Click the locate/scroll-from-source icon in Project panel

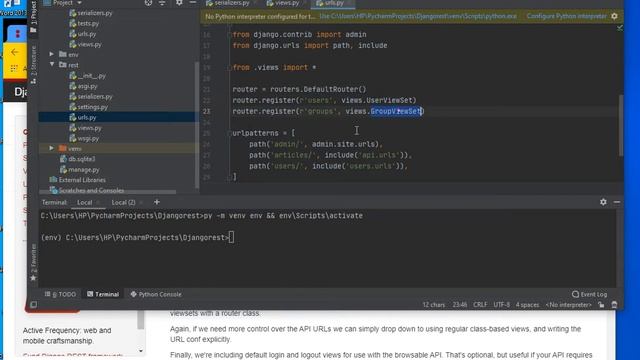point(148,3)
